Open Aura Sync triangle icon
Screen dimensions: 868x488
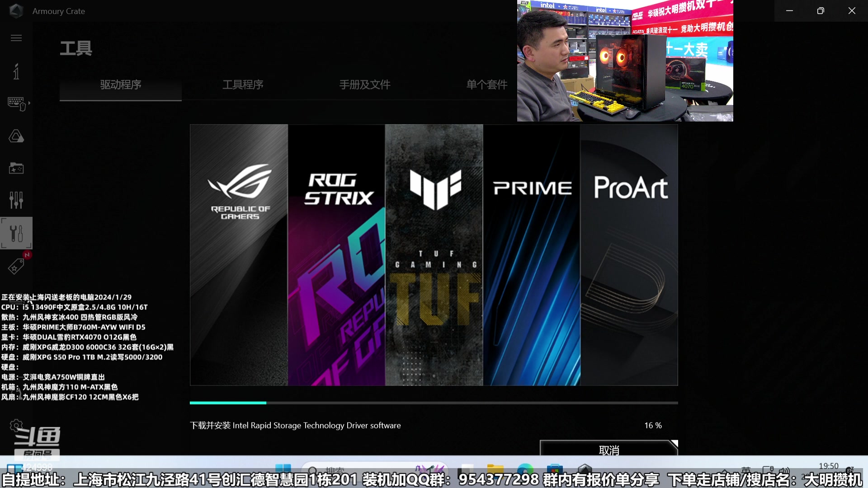tap(16, 136)
